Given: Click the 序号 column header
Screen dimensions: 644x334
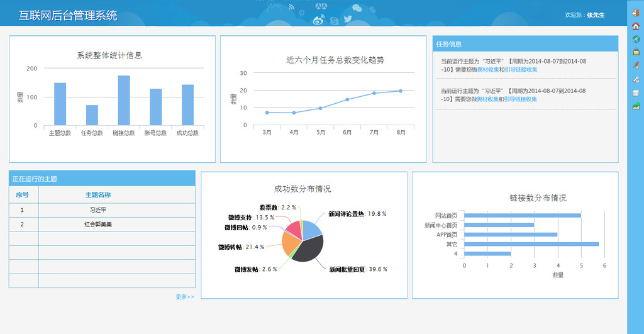Looking at the screenshot, I should click(23, 195).
